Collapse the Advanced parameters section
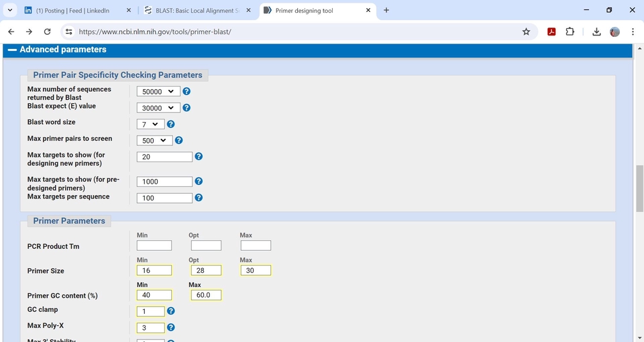 pos(12,50)
